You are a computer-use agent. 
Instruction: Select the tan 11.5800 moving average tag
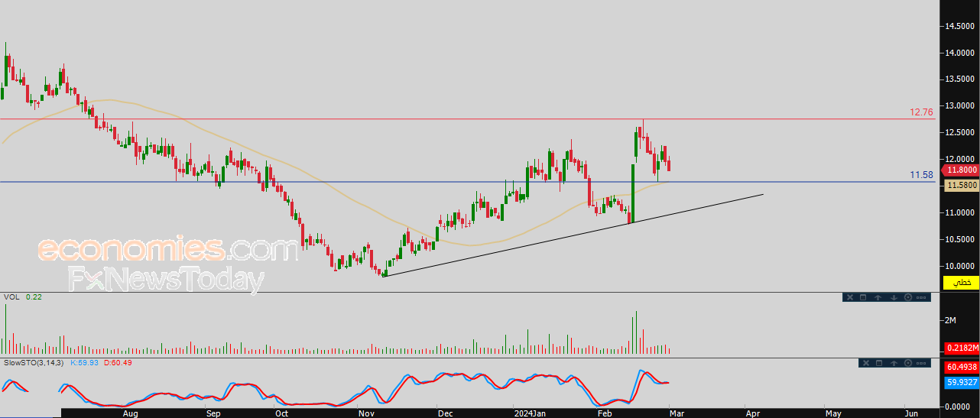tap(961, 186)
